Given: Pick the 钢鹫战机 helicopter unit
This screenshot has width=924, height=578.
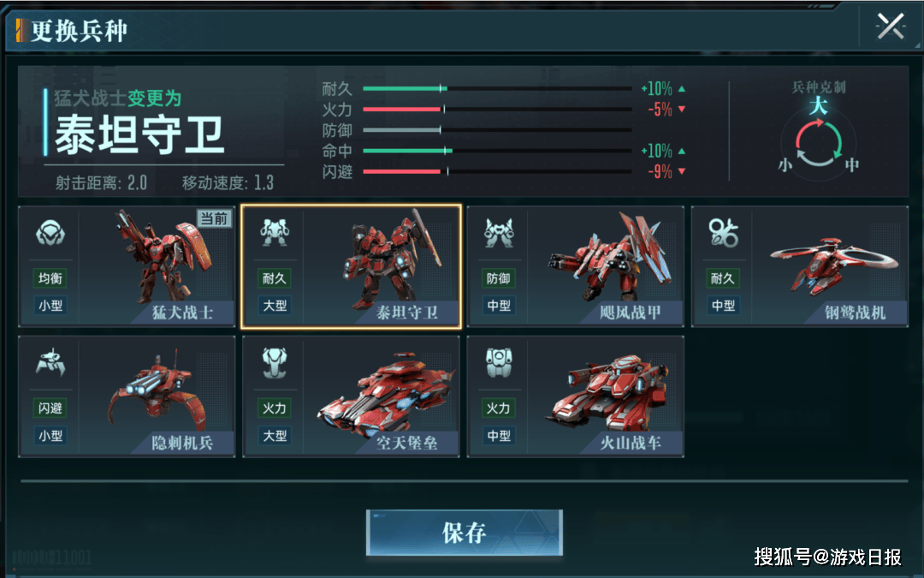Looking at the screenshot, I should coord(800,266).
